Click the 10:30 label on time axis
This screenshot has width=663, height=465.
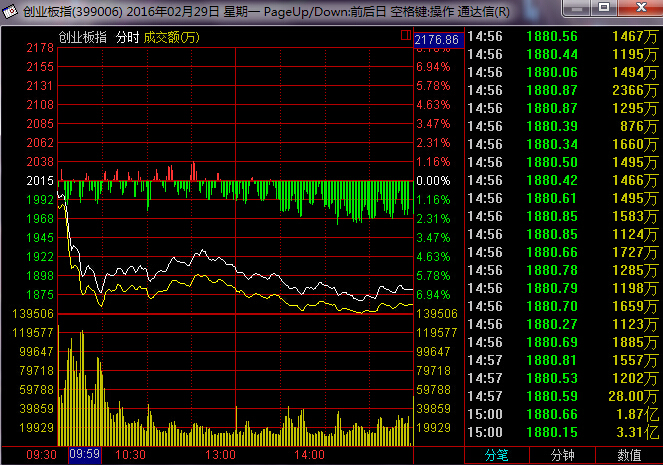point(131,455)
